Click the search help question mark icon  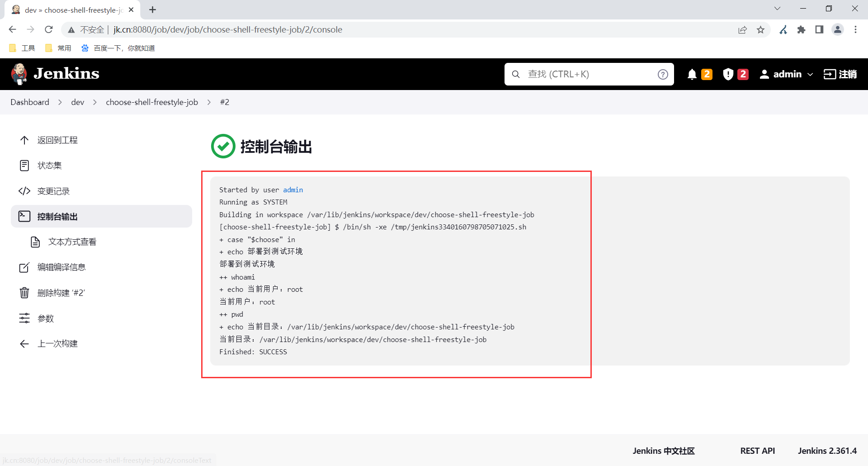(x=663, y=74)
